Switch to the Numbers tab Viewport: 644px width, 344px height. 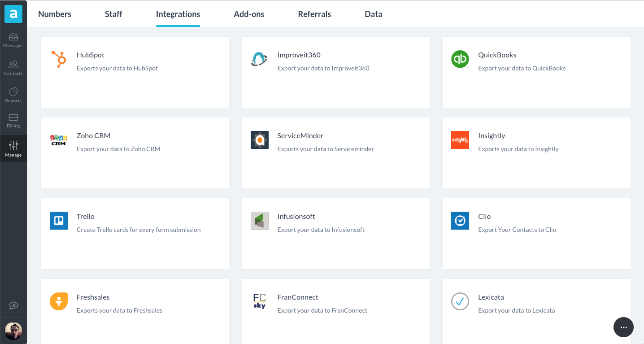pyautogui.click(x=55, y=14)
